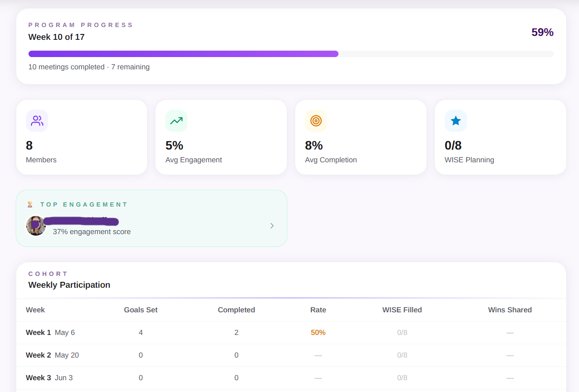This screenshot has height=392, width=579.
Task: Click the Weekly Participation heading
Action: point(69,285)
